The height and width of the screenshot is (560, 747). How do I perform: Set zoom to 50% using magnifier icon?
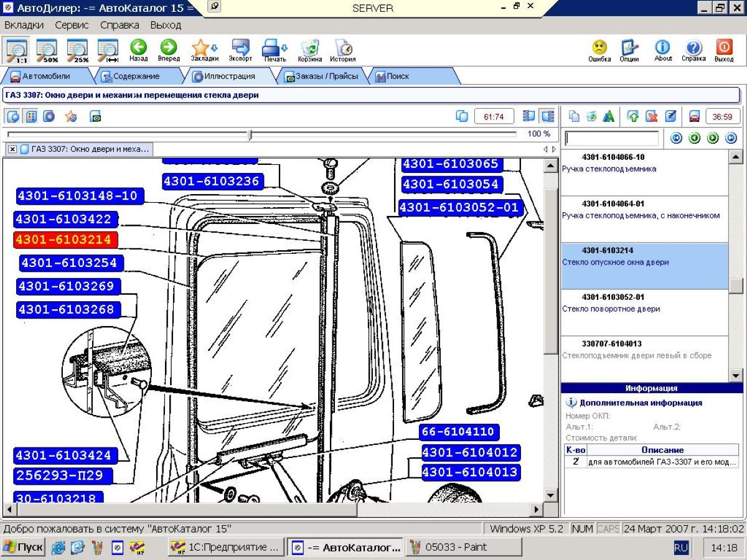pos(47,50)
